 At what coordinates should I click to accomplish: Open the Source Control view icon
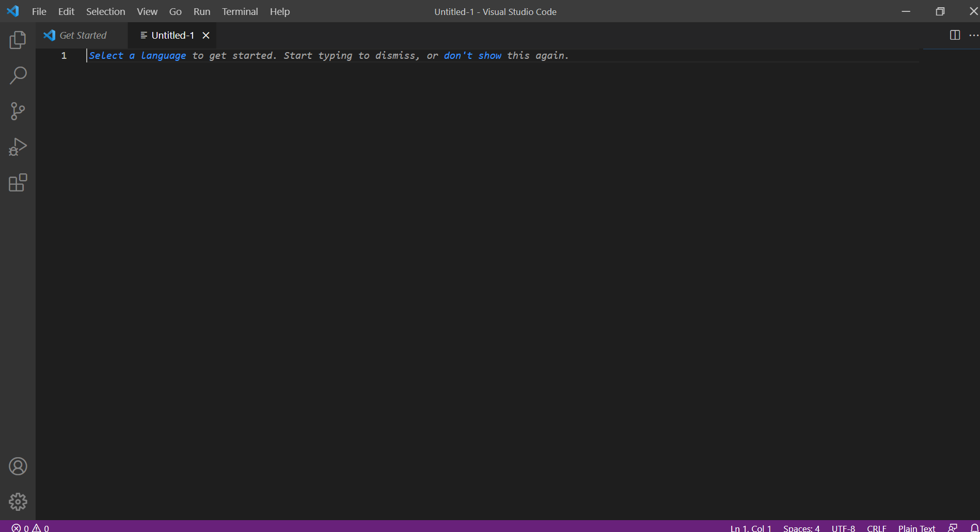click(x=18, y=111)
